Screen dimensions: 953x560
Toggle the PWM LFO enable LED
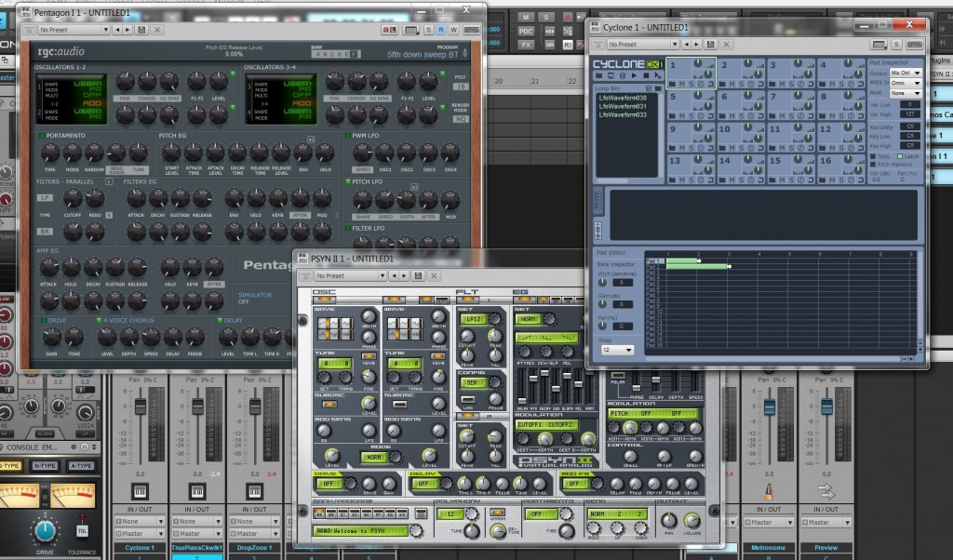(348, 136)
